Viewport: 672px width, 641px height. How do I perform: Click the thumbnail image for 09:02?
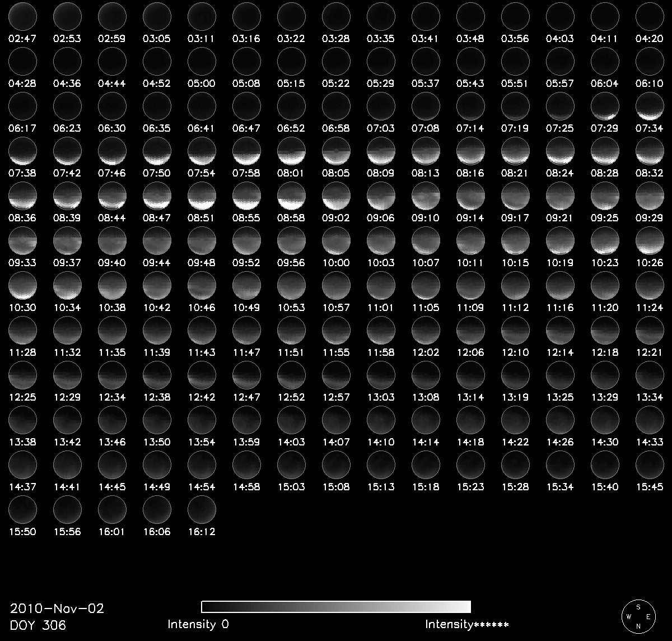click(x=336, y=196)
